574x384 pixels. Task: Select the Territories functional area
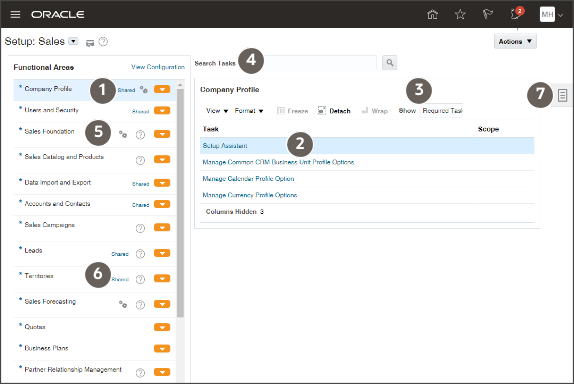39,276
